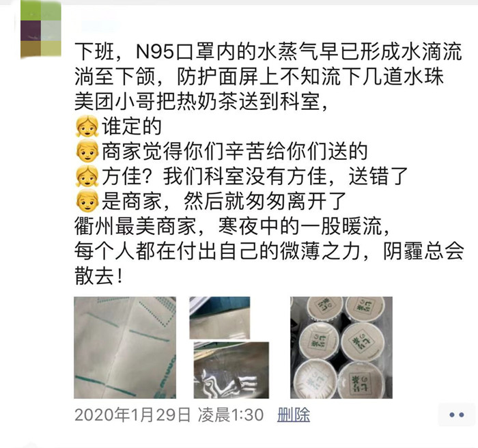
Task: Click the text 谁定的
Action: tap(131, 126)
